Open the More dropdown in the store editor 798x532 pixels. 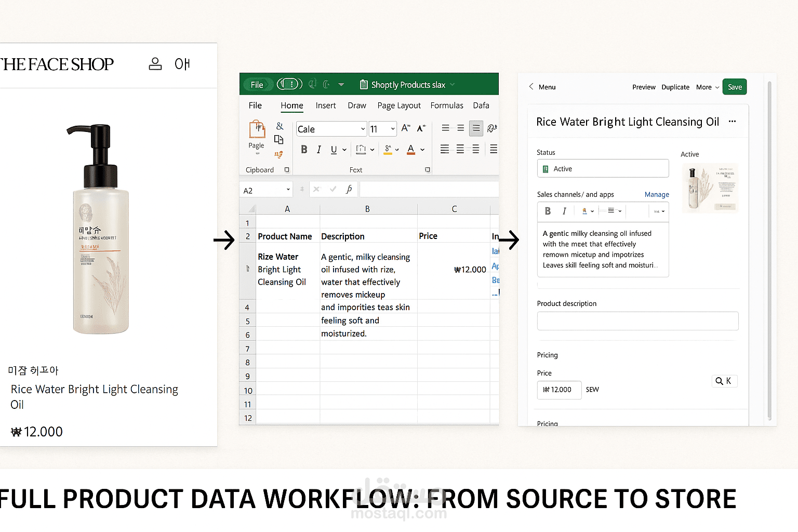pos(708,87)
